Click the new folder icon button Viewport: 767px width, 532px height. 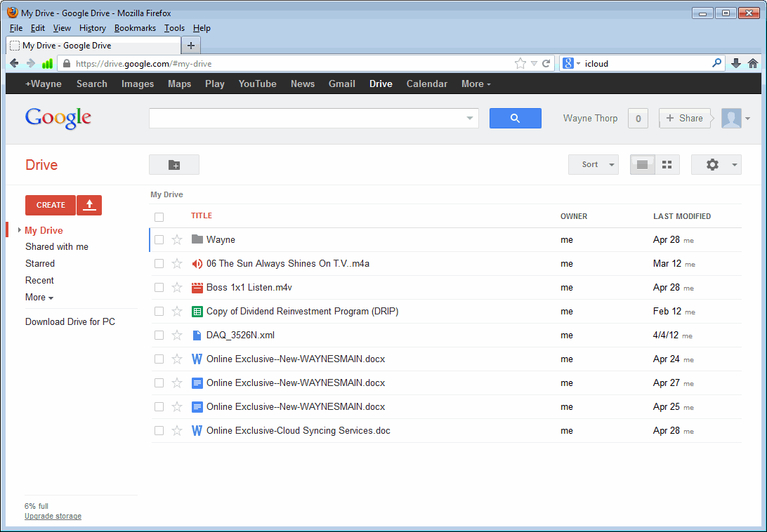click(x=174, y=165)
